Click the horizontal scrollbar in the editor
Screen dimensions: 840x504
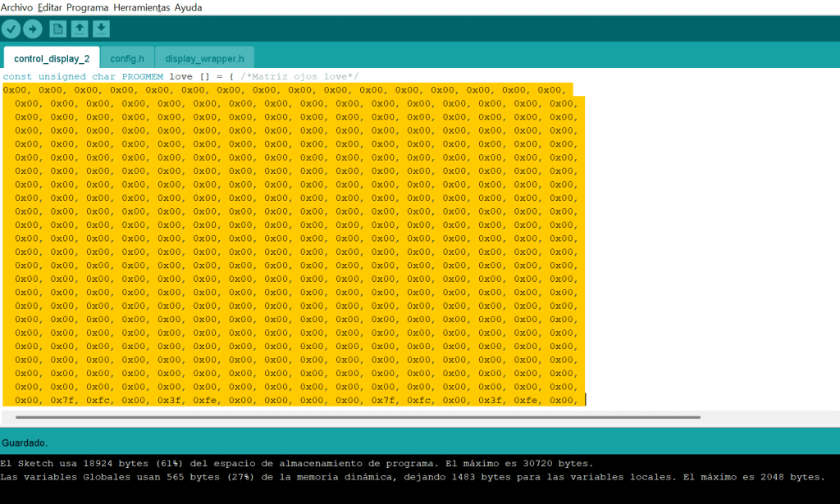pyautogui.click(x=358, y=417)
